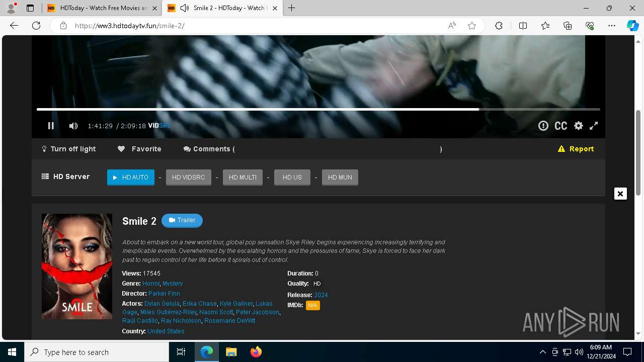Click the VIDSRC logo in player
Screen dimensions: 644x362
pos(159,126)
